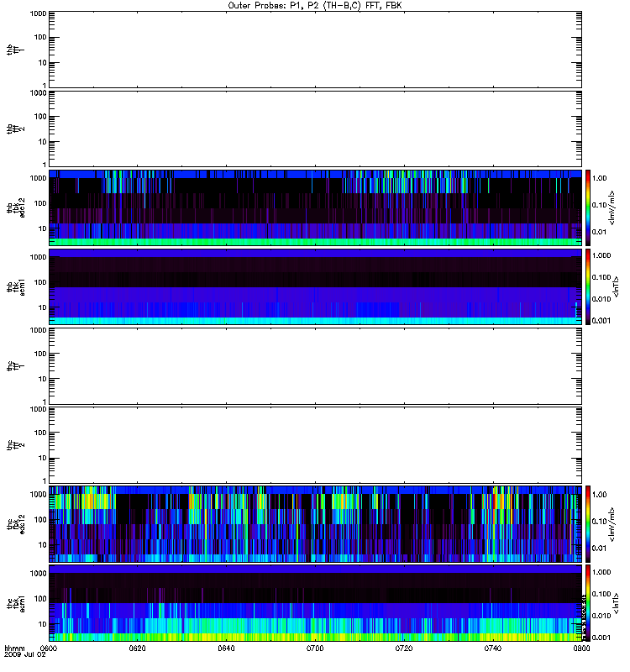Click the <|nT|> units label beside thb scm1 color bar
Viewport: 630px width, 672px height.
tap(616, 287)
